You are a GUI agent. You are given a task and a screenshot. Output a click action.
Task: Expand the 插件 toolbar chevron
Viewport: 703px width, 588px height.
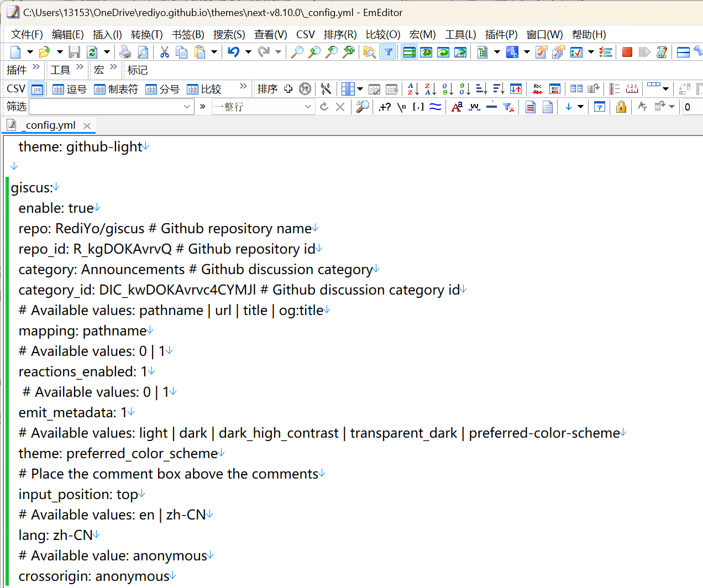(36, 67)
